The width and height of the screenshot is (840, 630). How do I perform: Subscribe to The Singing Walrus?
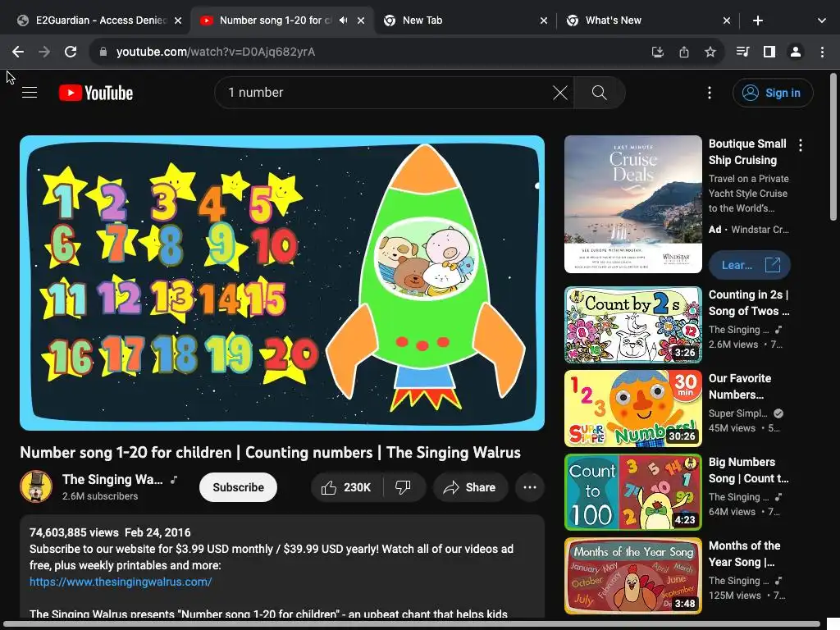coord(238,487)
